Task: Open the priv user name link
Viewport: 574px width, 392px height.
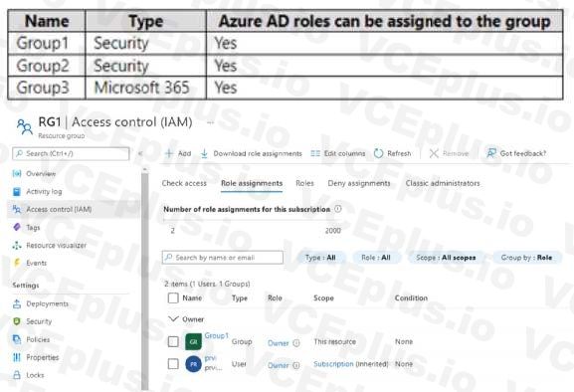Action: click(x=210, y=358)
